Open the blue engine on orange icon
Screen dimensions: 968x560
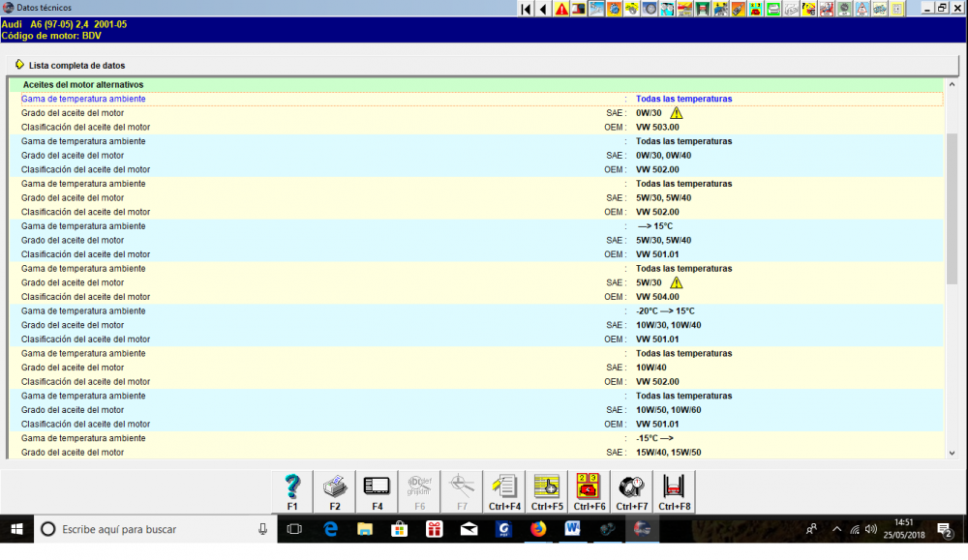(615, 9)
